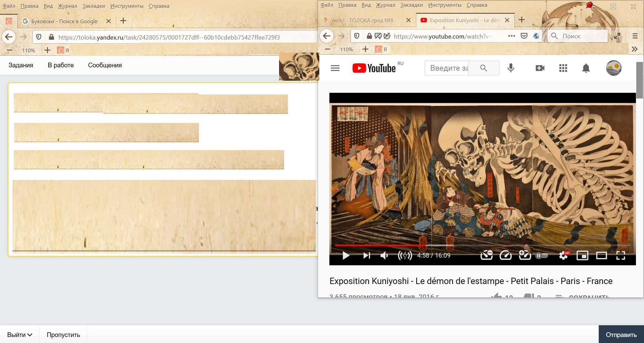Decrease playback speed with minus gauge icon
This screenshot has width=644, height=343.
coord(486,255)
